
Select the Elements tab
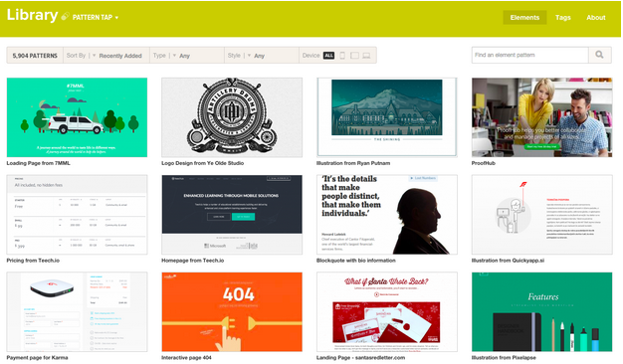click(524, 18)
